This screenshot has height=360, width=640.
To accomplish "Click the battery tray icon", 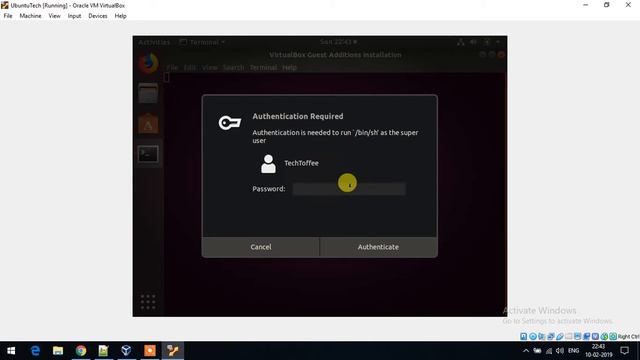I will pos(538,351).
